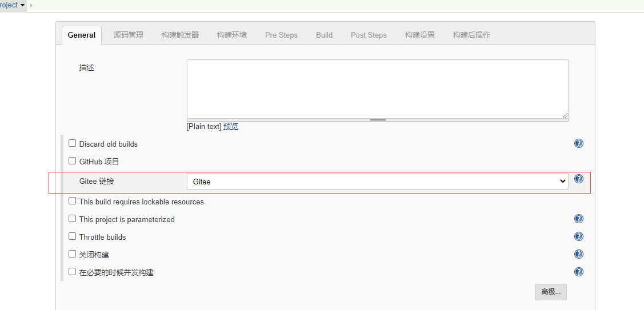Viewport: 644px width, 310px height.
Task: Go to the 构建后操作 tab
Action: coord(471,35)
